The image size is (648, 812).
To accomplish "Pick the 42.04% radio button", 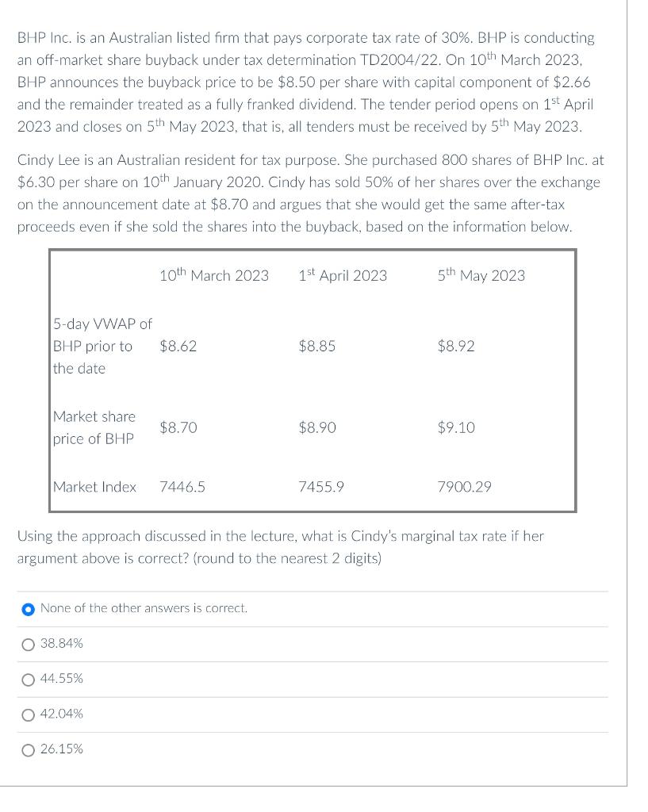I will 28,715.
